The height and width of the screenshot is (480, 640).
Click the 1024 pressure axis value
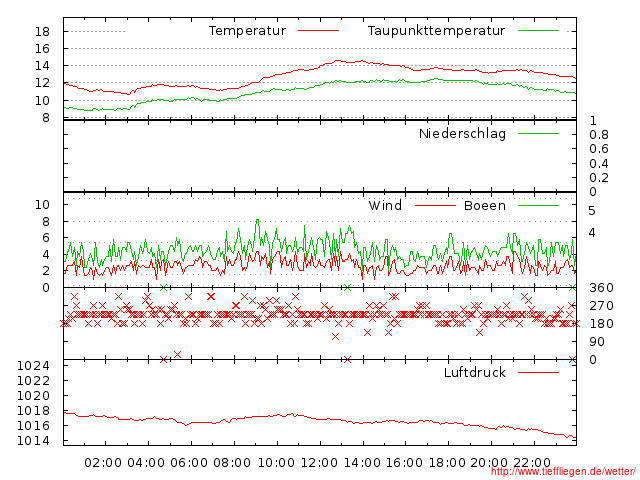coord(33,366)
